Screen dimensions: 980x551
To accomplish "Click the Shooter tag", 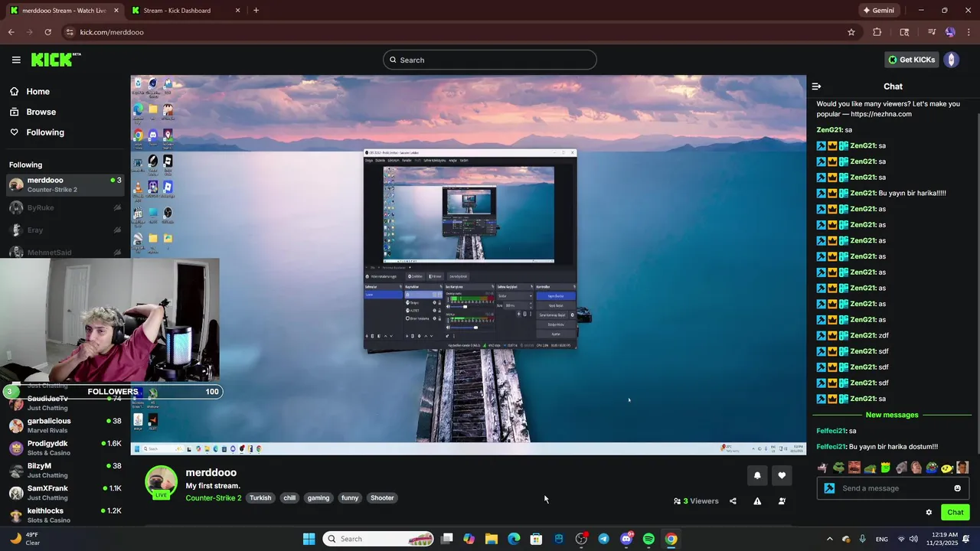I will [x=382, y=498].
